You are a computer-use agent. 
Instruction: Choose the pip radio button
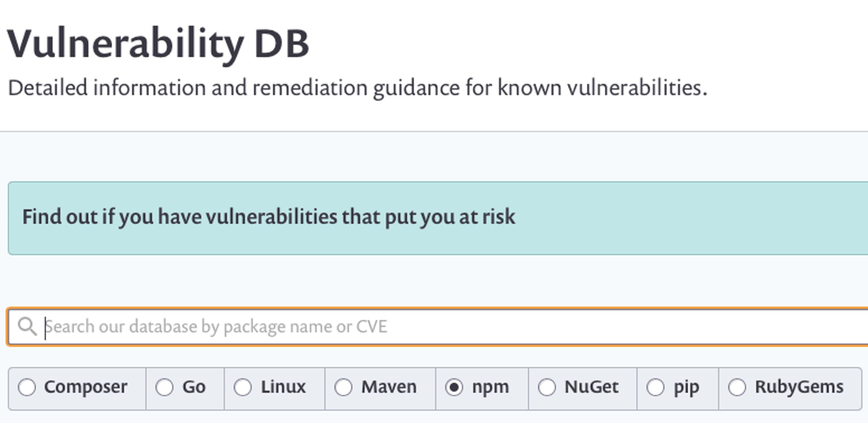click(x=655, y=387)
